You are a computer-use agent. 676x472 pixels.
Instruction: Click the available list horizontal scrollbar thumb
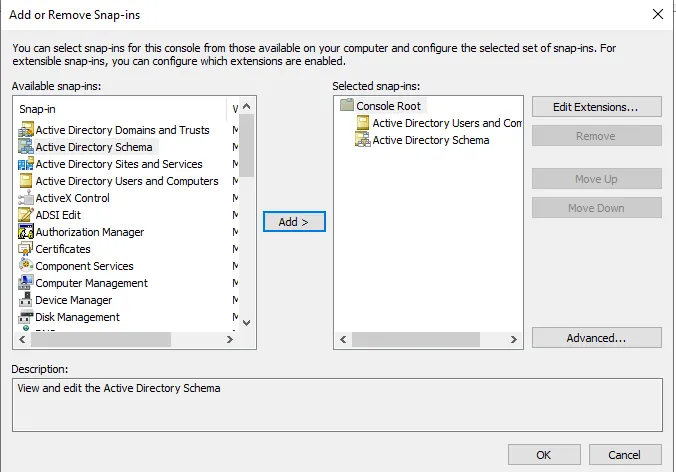tap(101, 339)
